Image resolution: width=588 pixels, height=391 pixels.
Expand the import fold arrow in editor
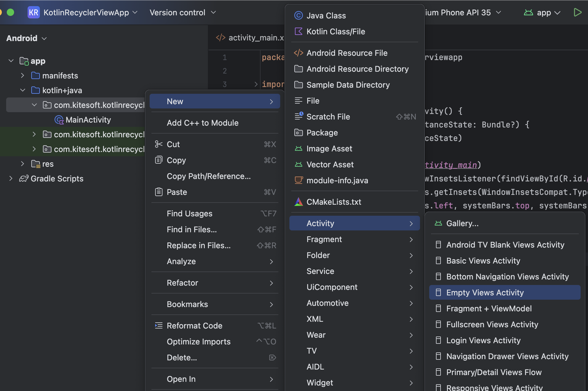(x=256, y=84)
